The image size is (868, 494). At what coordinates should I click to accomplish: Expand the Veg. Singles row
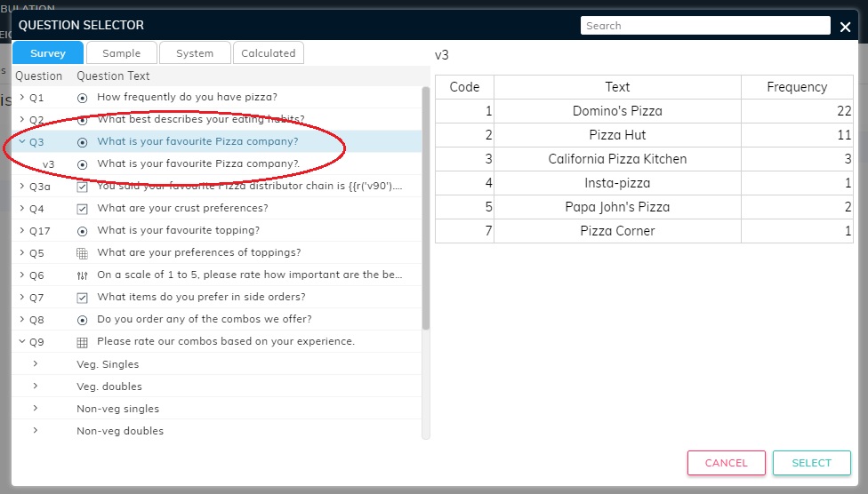(36, 363)
